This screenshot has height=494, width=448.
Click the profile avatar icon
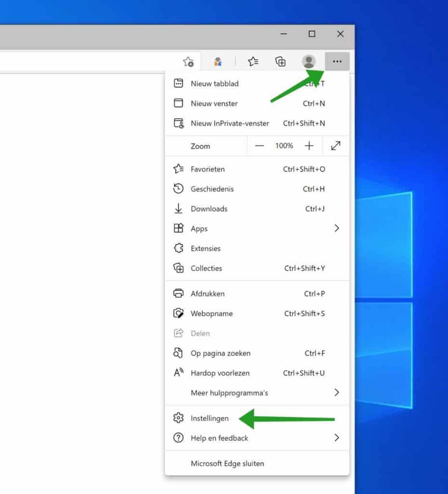[308, 61]
